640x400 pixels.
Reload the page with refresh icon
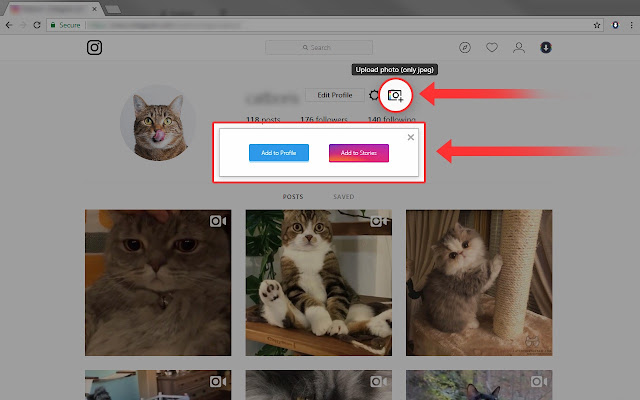tap(37, 25)
